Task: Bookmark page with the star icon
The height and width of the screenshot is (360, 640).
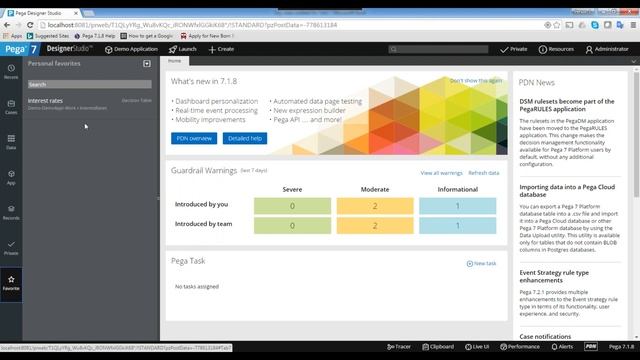Action: point(557,25)
